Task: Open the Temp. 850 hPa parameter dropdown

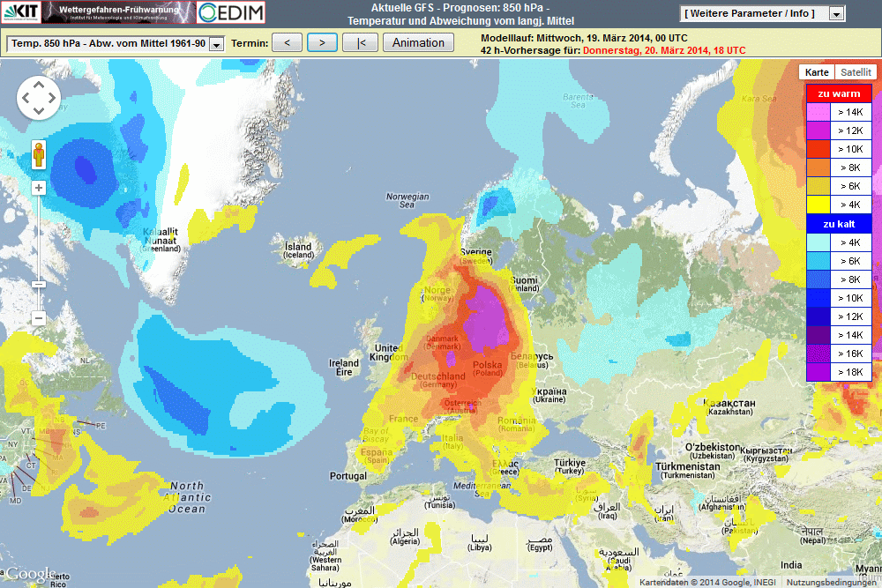Action: pyautogui.click(x=115, y=43)
